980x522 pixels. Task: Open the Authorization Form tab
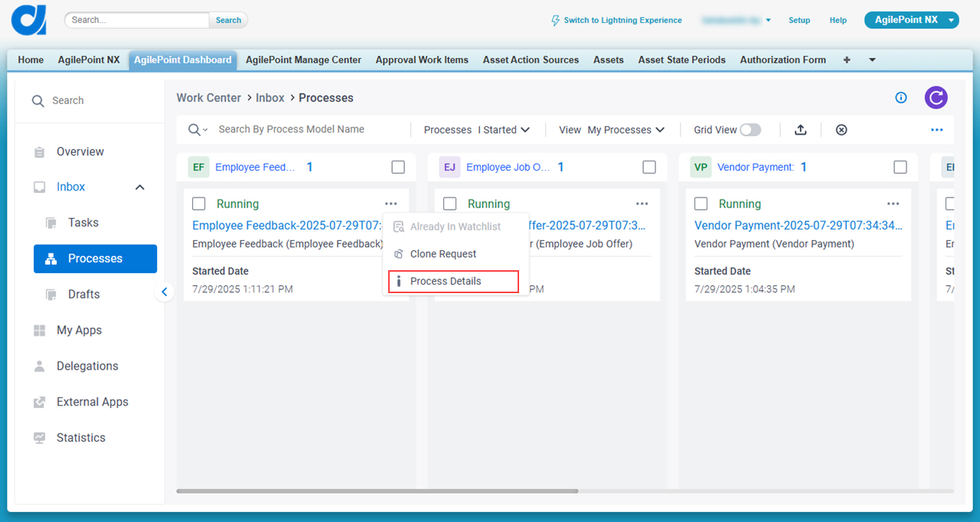point(782,60)
